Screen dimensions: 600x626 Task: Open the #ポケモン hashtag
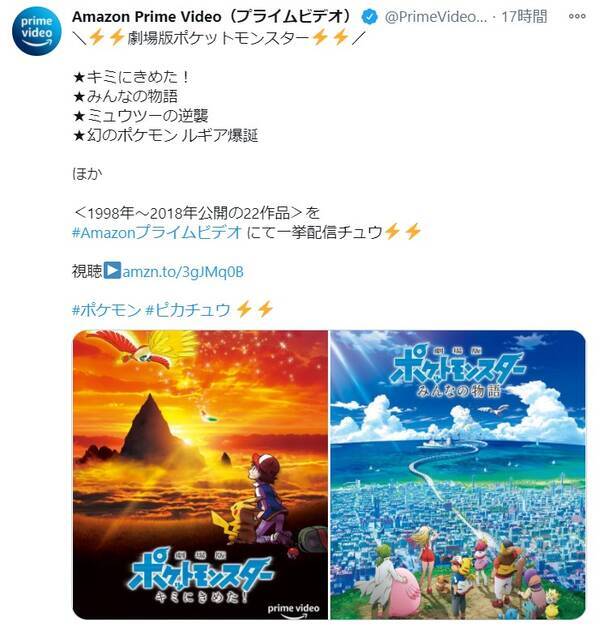click(x=107, y=310)
